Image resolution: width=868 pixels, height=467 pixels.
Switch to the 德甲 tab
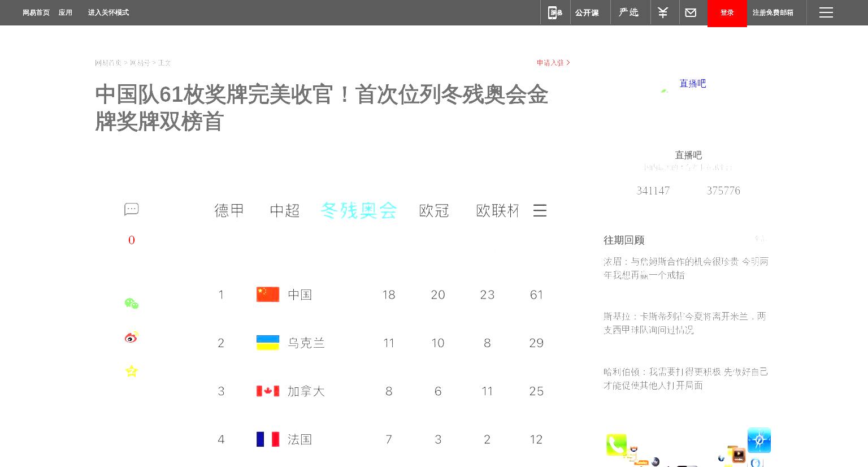pyautogui.click(x=229, y=211)
